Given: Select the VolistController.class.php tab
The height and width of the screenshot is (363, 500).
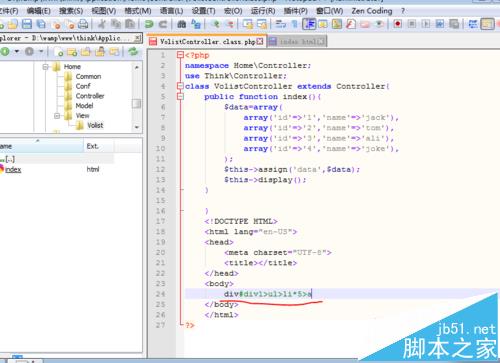Looking at the screenshot, I should pos(207,42).
